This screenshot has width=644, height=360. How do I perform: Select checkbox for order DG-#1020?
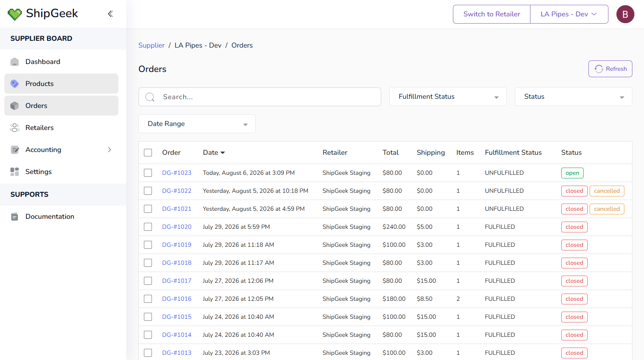click(x=148, y=227)
